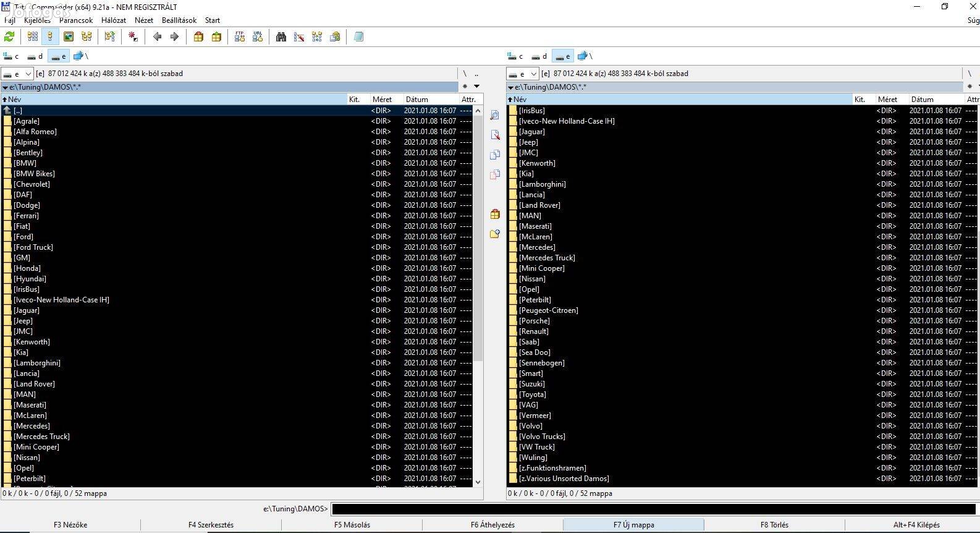The image size is (980, 533).
Task: Click copy names to clipboard icon
Action: point(335,37)
